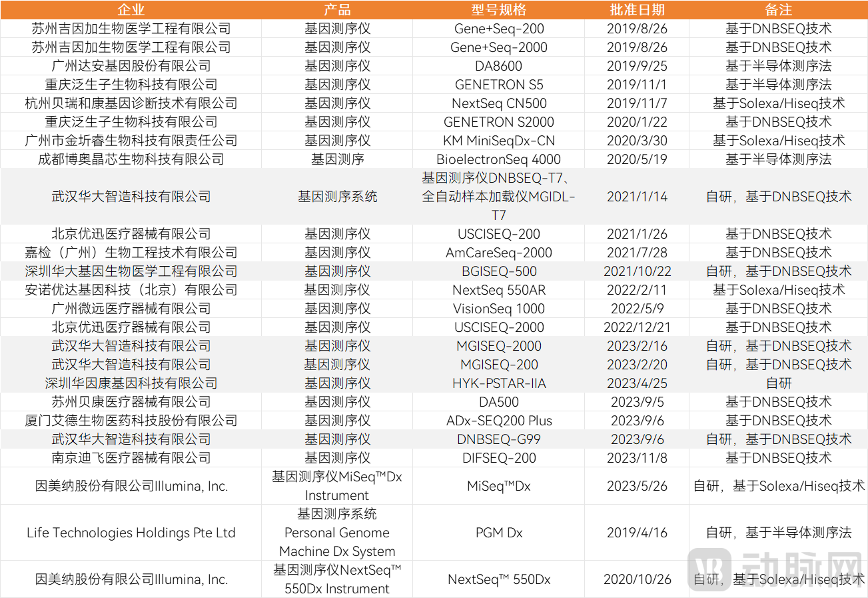Click the 产品 column header

337,10
